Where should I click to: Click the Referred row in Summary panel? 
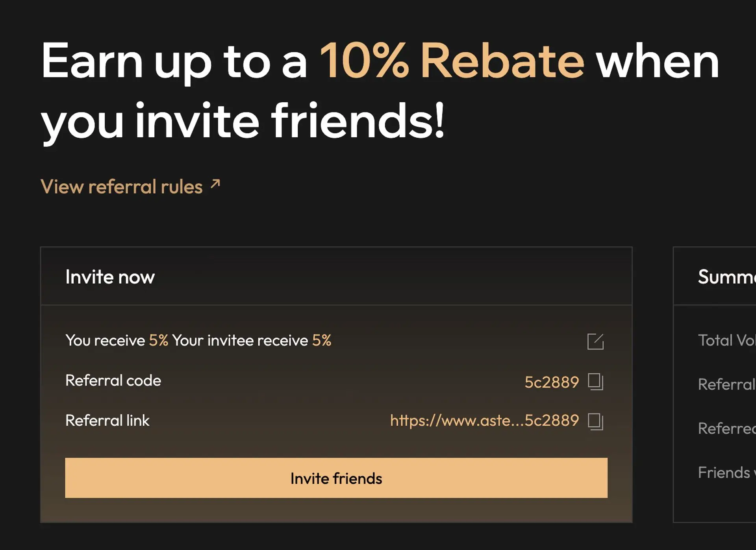click(726, 428)
